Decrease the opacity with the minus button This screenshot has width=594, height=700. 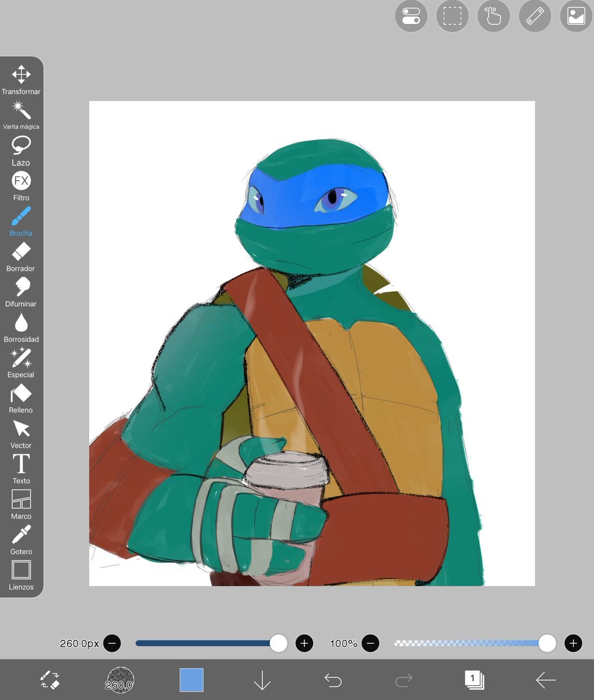(x=370, y=643)
